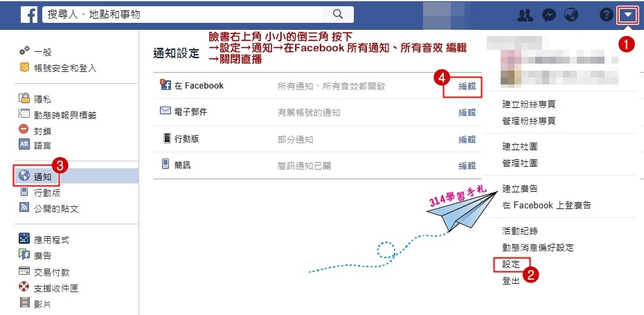644x315 pixels.
Task: Open the globe notifications icon
Action: tap(571, 15)
